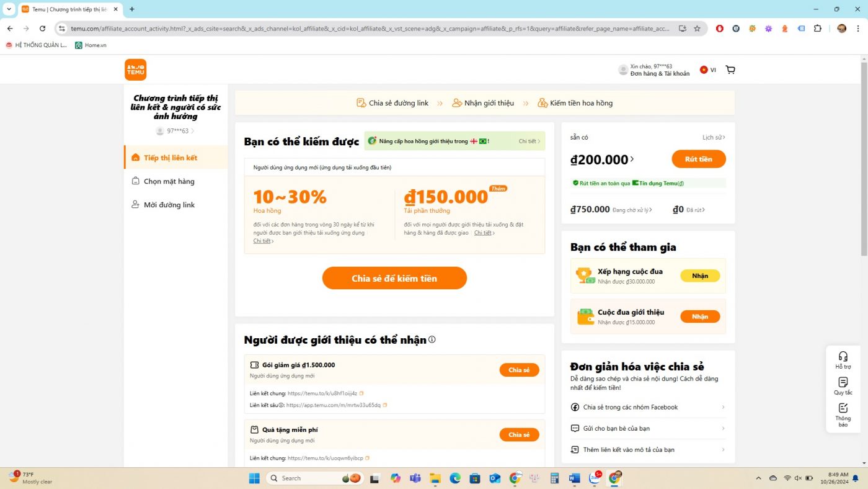Expand the 97***63 account chevron in sidebar

point(192,131)
